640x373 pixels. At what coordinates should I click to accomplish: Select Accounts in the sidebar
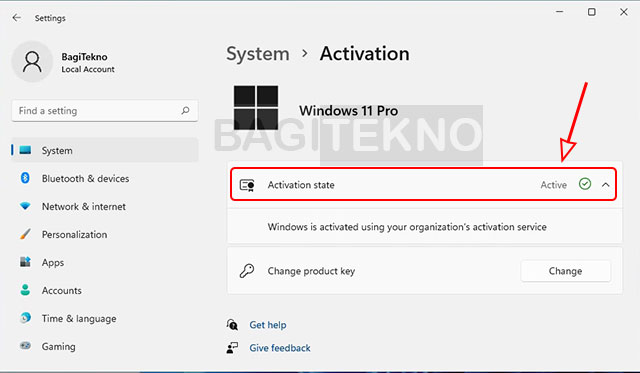click(105, 290)
